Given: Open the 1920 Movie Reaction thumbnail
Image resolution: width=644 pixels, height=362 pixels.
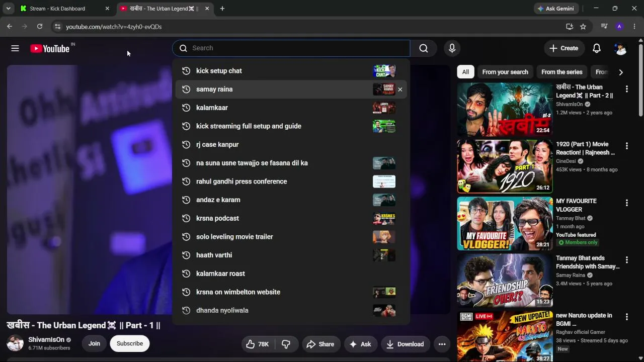Looking at the screenshot, I should [505, 166].
